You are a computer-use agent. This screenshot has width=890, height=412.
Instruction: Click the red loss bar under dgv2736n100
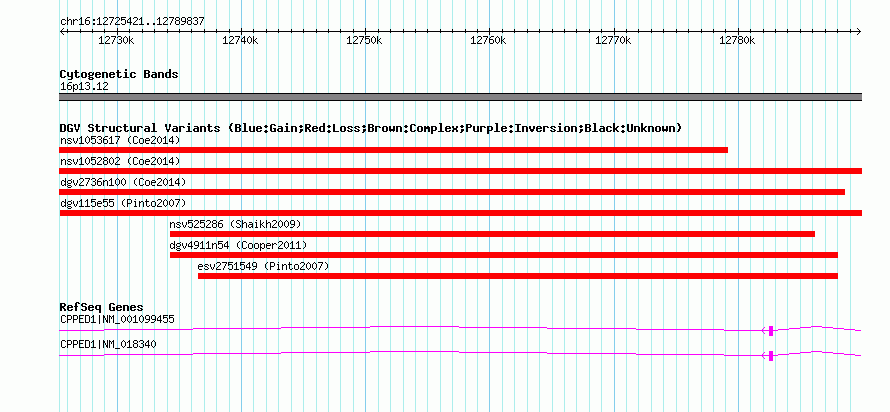tap(452, 192)
